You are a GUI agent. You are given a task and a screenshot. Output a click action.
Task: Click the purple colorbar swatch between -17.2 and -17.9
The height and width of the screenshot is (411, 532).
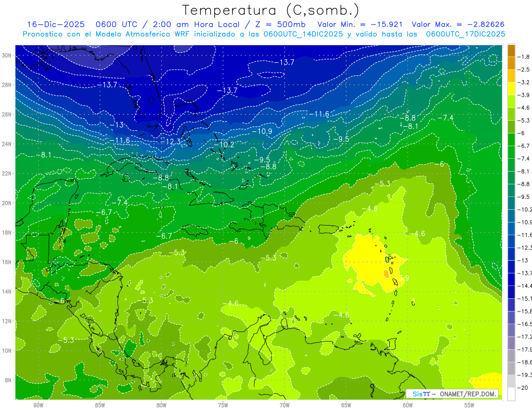point(511,343)
